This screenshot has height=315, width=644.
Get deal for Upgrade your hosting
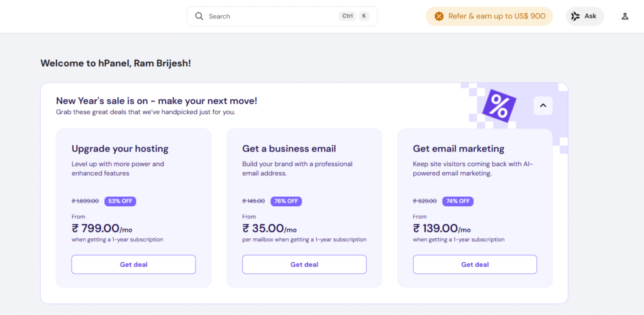(x=133, y=265)
